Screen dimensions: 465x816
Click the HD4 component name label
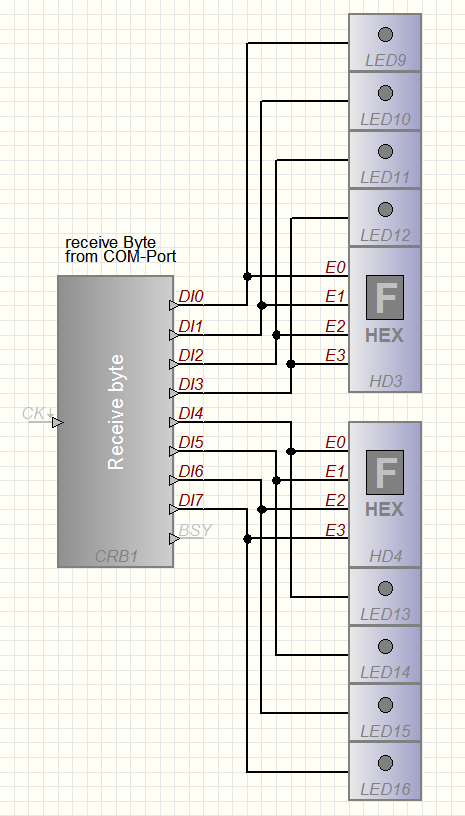point(386,556)
